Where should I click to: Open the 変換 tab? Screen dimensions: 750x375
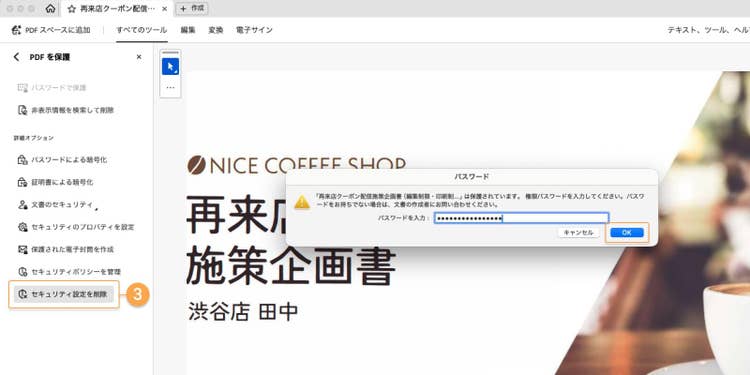tap(216, 30)
